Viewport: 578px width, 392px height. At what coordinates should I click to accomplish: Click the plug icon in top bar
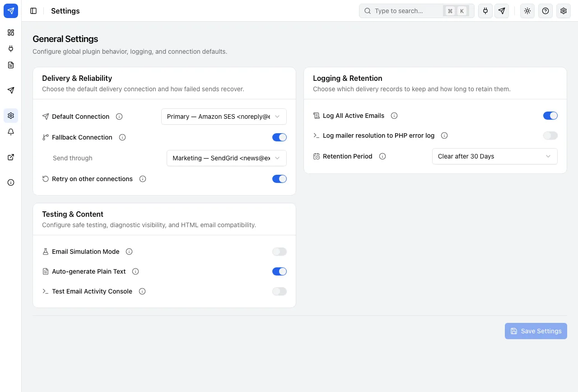point(485,11)
